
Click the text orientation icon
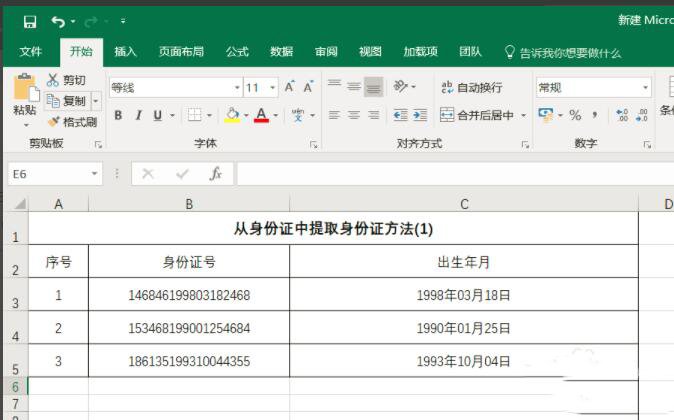click(x=401, y=86)
